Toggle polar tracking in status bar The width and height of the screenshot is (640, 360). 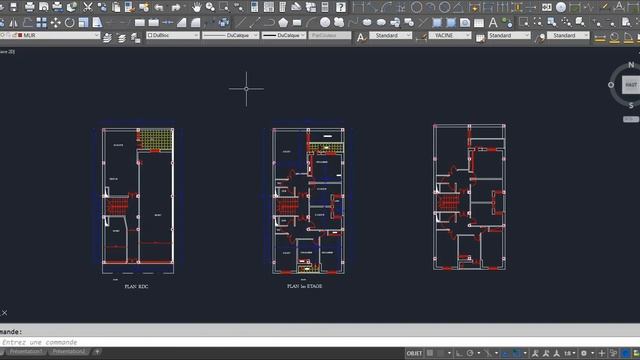(470, 353)
